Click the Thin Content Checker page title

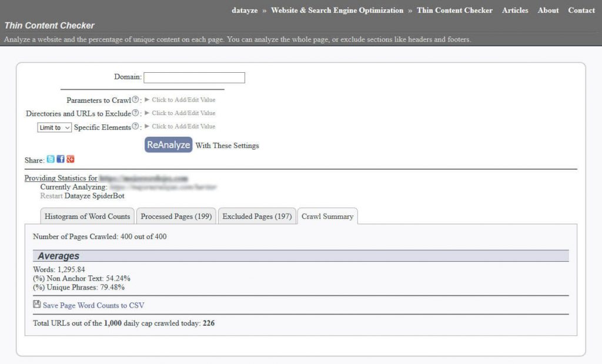pos(49,25)
